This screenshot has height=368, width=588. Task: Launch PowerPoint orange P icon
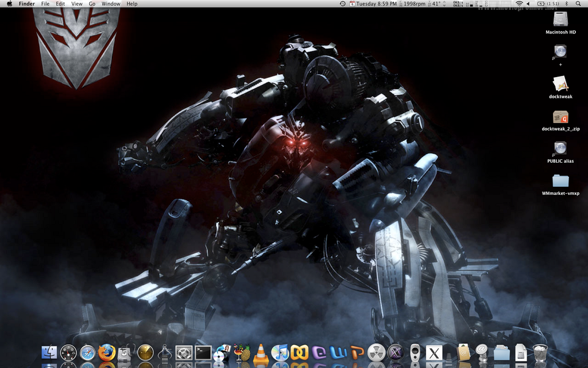pos(357,353)
